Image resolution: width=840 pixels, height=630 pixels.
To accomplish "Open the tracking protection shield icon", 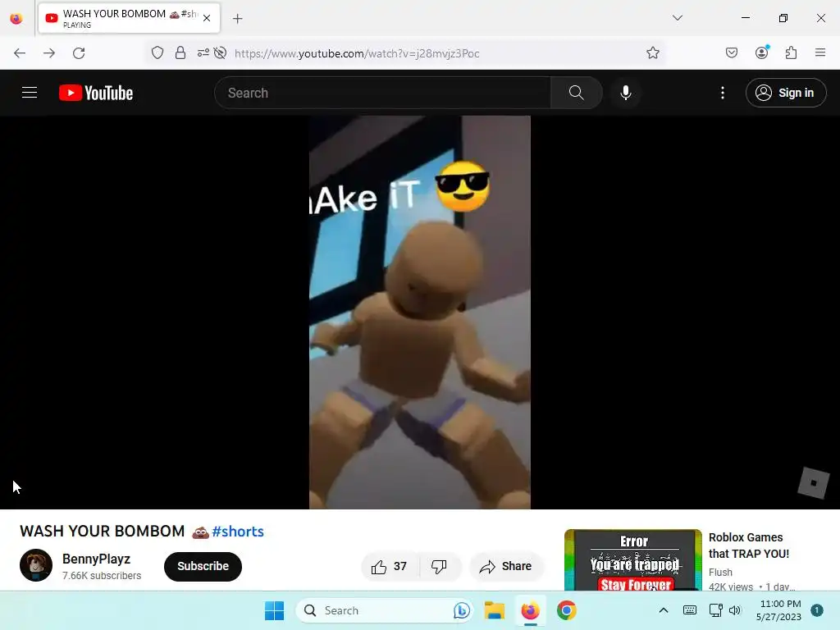I will (157, 52).
